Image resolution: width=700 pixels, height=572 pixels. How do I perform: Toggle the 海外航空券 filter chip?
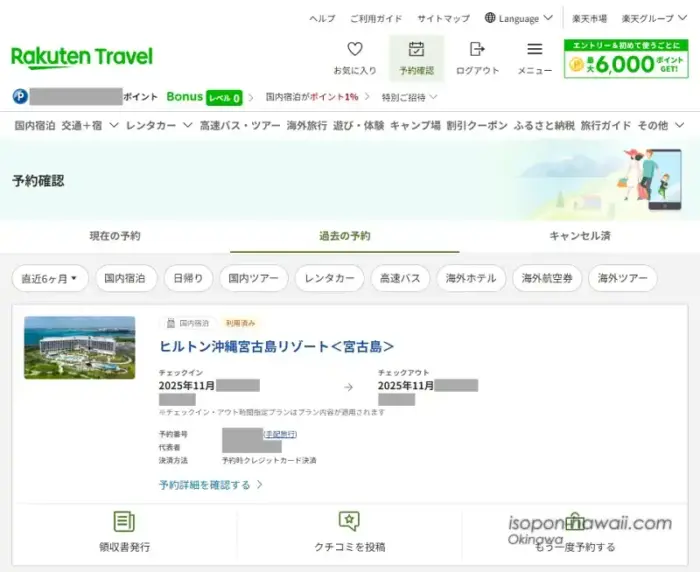547,279
